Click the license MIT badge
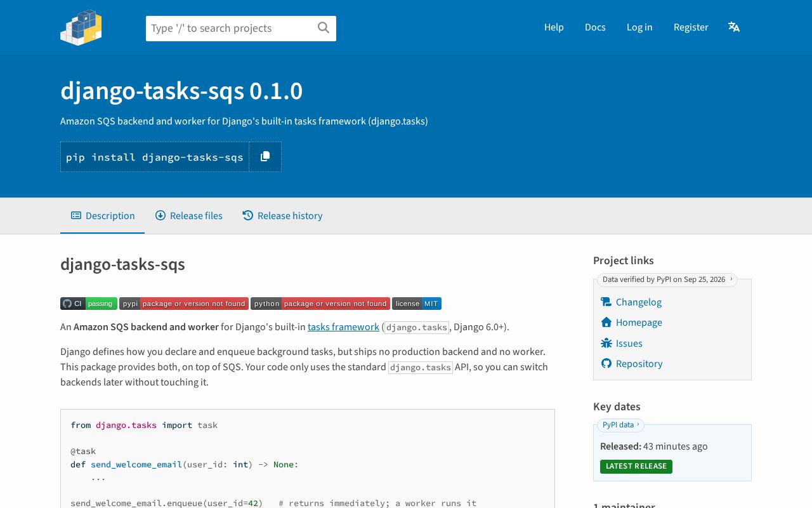The height and width of the screenshot is (508, 812). (417, 304)
